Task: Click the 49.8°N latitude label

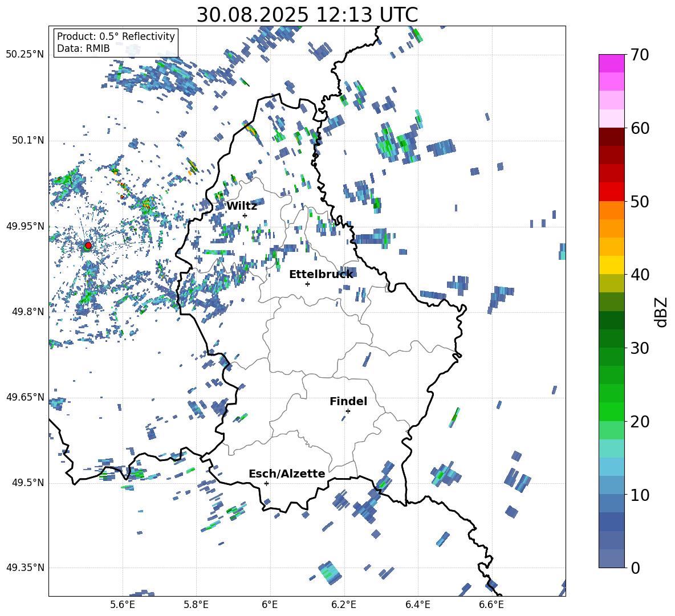Action: [28, 312]
